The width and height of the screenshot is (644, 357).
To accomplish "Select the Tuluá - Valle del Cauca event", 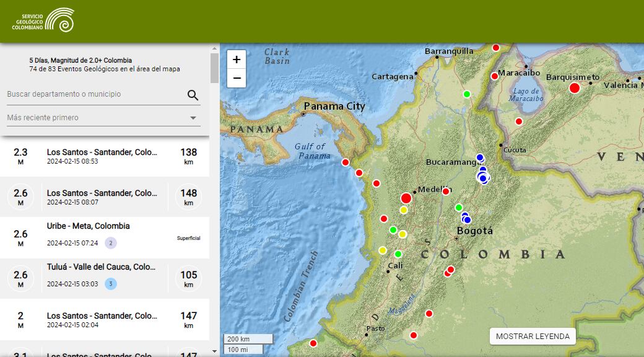I will click(x=104, y=278).
